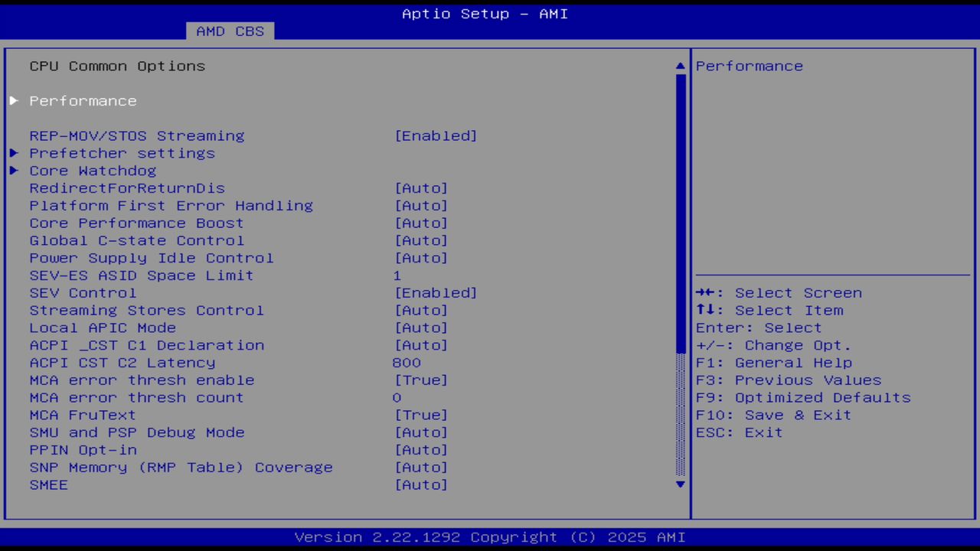Change Power Supply Idle Control value
The height and width of the screenshot is (551, 980).
[421, 258]
